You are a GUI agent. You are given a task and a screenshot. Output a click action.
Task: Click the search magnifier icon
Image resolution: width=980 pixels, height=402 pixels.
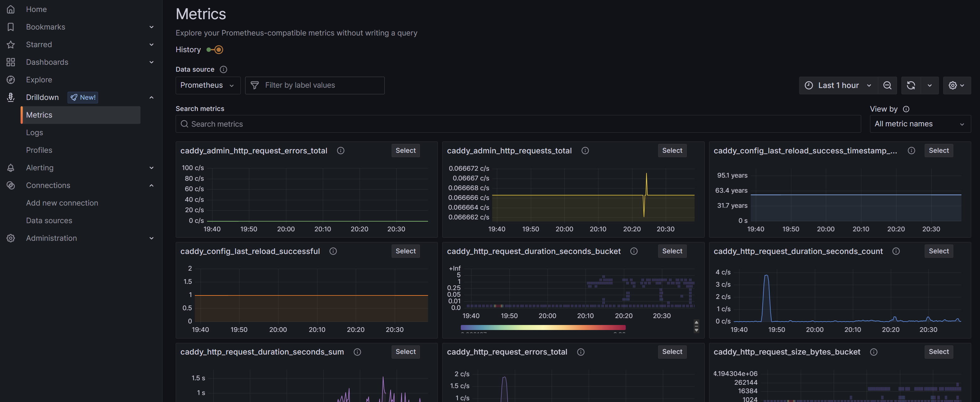pos(184,124)
